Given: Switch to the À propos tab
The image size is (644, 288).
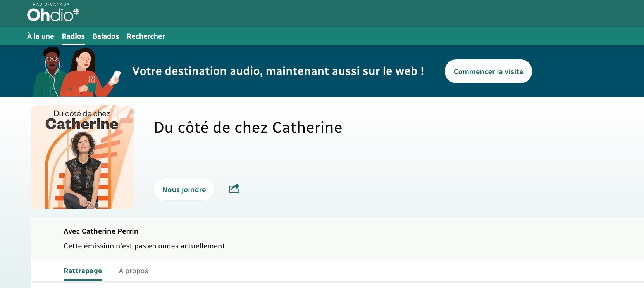Looking at the screenshot, I should pos(133,271).
